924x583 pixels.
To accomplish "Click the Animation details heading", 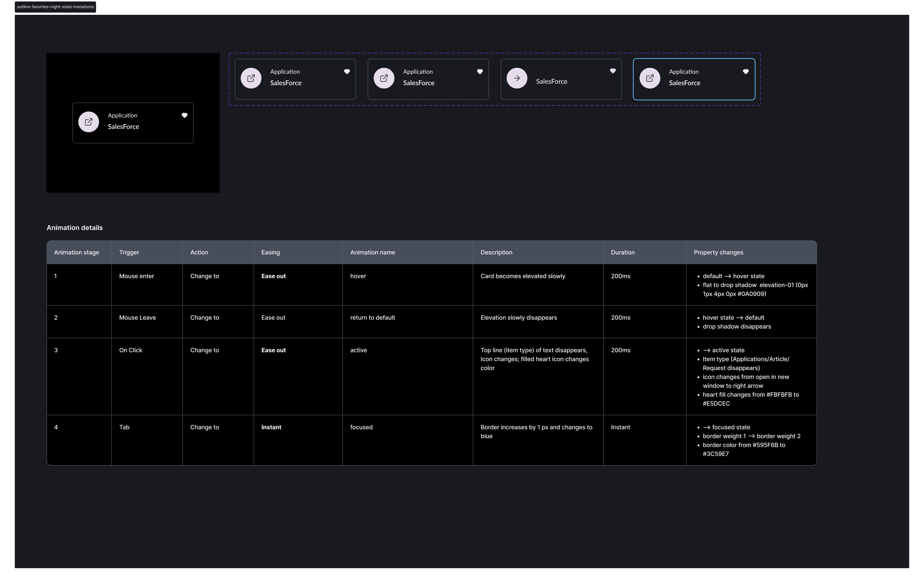I will [x=74, y=227].
